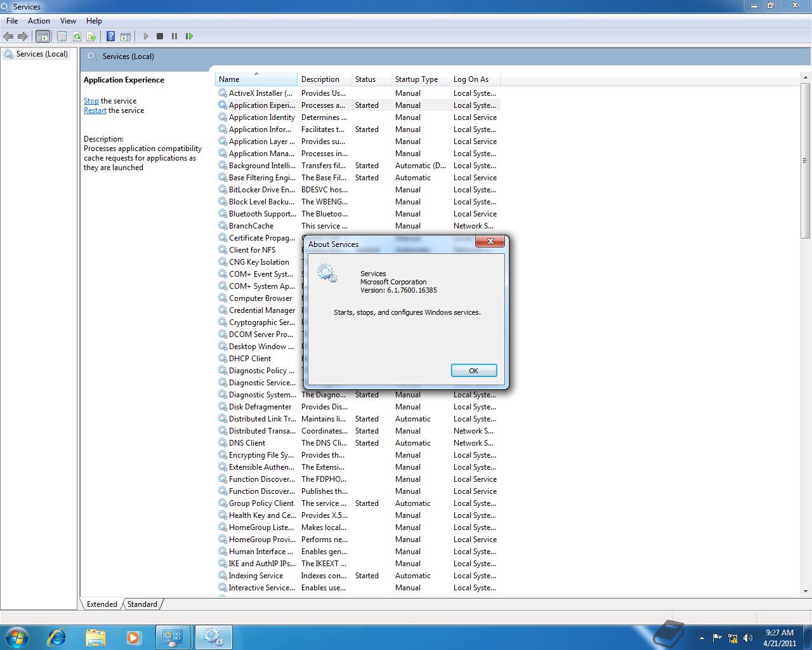Switch to the Services gear taskbar button
This screenshot has width=812, height=650.
click(213, 637)
